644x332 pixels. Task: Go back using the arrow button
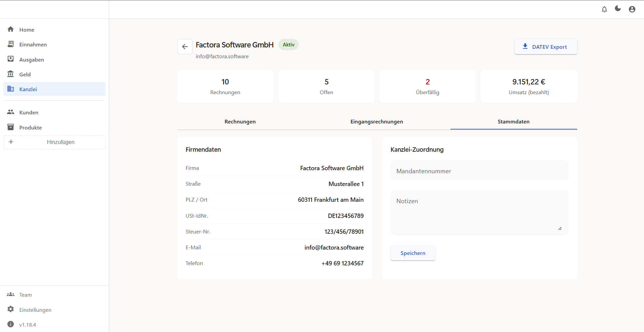[185, 46]
